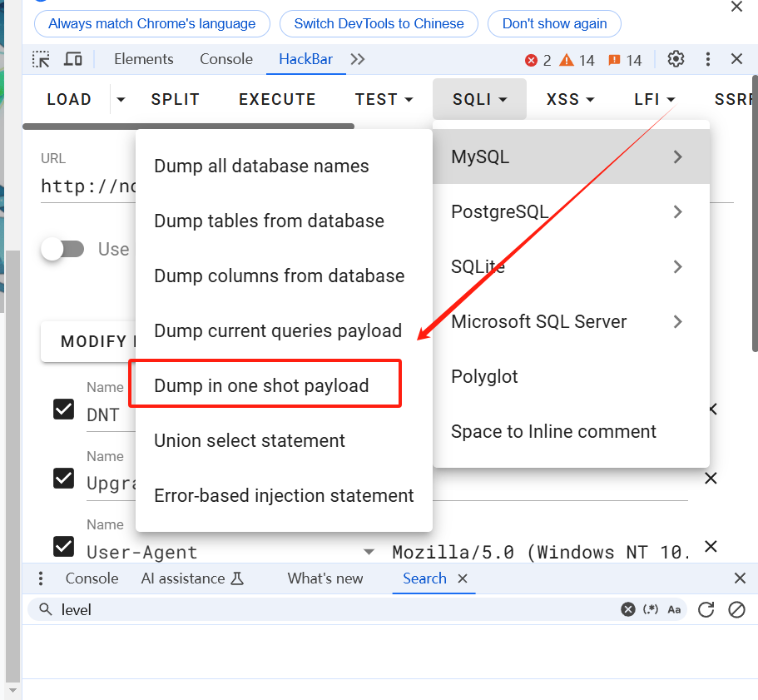Click the red errors count icon
Viewport: 758px width, 700px height.
pos(531,61)
